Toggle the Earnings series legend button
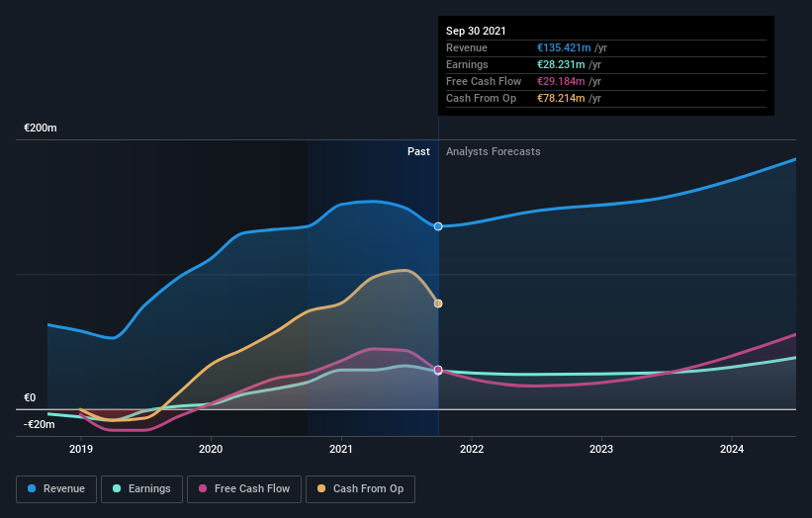The image size is (812, 518). click(141, 489)
